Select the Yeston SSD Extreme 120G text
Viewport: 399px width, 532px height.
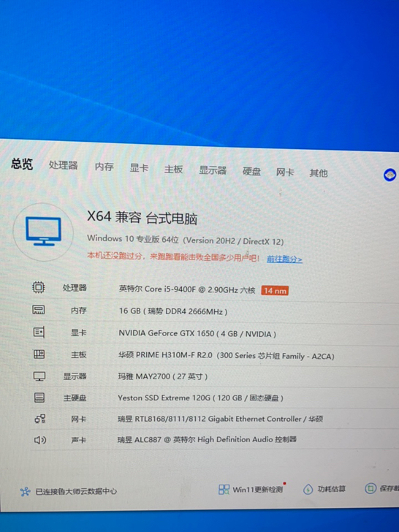coord(200,398)
